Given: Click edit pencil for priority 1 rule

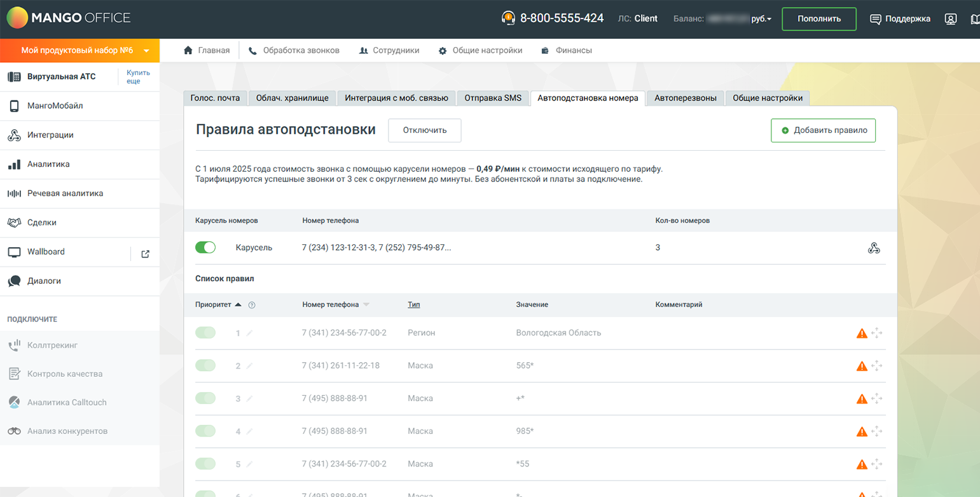Looking at the screenshot, I should pos(249,333).
